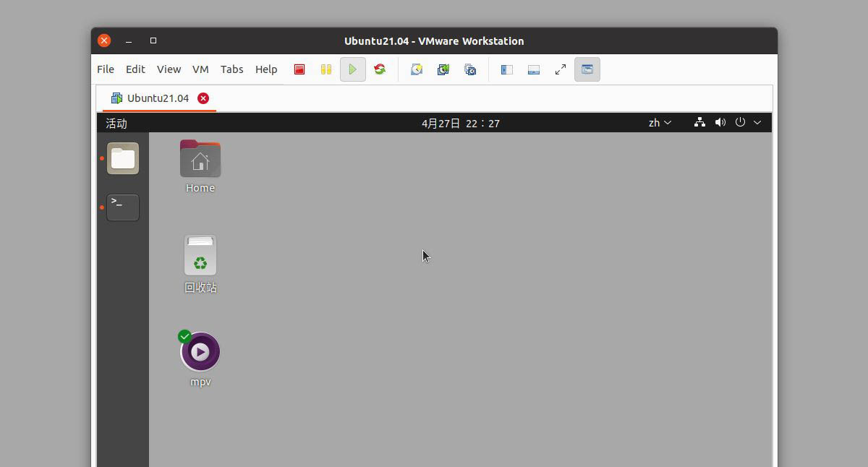Take a snapshot of the virtual machine
Image resolution: width=868 pixels, height=467 pixels.
[x=417, y=69]
